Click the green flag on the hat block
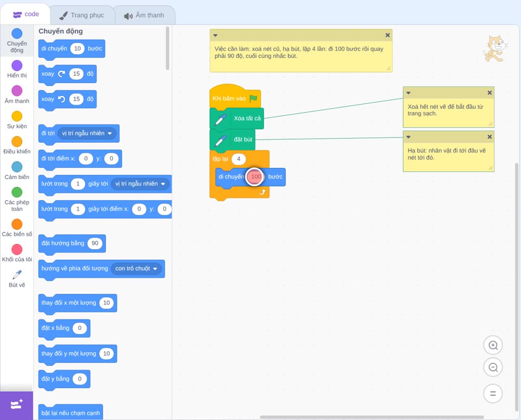The width and height of the screenshot is (521, 420). (x=253, y=98)
